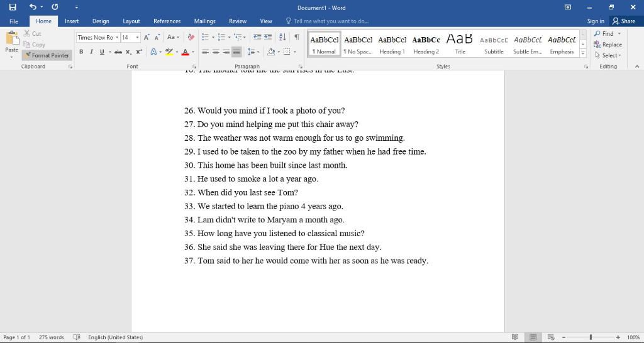The height and width of the screenshot is (343, 644).
Task: Toggle strikethrough formatting
Action: click(x=118, y=52)
